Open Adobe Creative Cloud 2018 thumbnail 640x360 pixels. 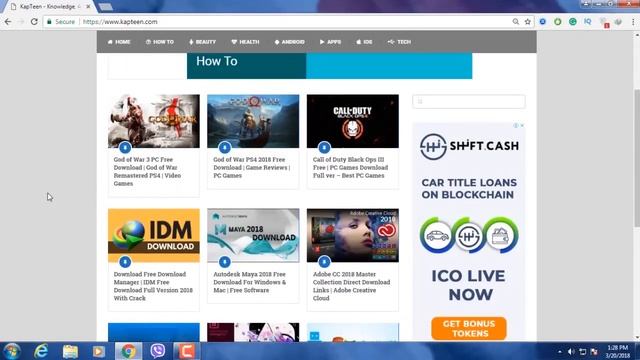353,236
